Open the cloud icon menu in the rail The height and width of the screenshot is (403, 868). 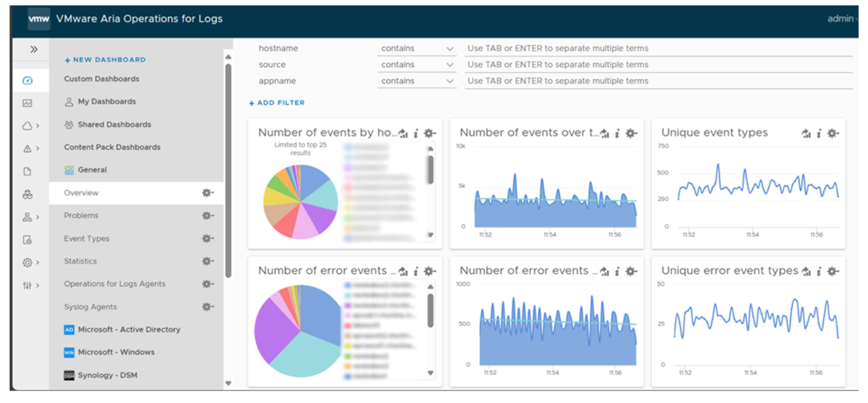[x=27, y=126]
